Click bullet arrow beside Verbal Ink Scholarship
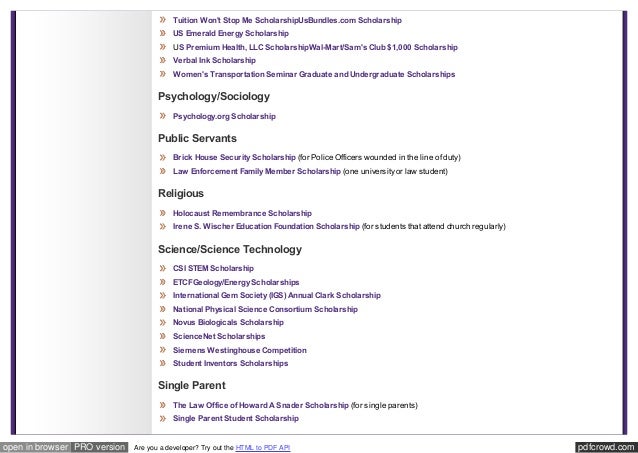The image size is (638, 453). click(x=163, y=60)
